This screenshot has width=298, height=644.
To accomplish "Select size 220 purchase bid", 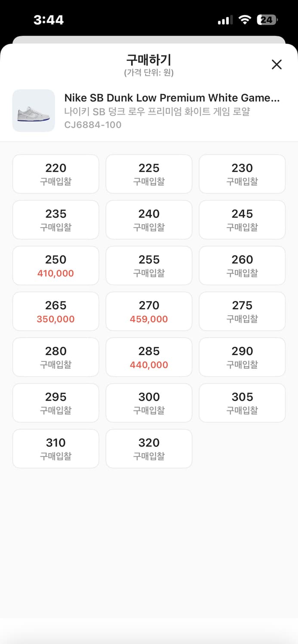I will (56, 174).
